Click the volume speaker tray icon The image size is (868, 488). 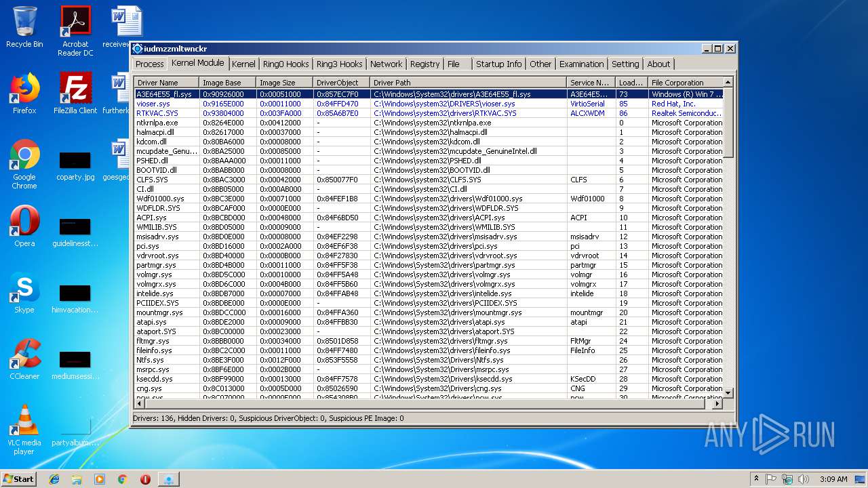[x=804, y=479]
